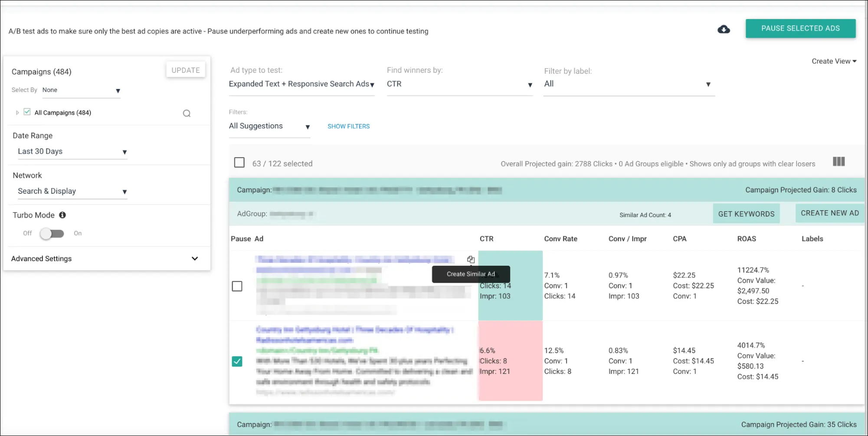The image size is (868, 436).
Task: Switch Turbo Mode toggle on
Action: coord(52,234)
